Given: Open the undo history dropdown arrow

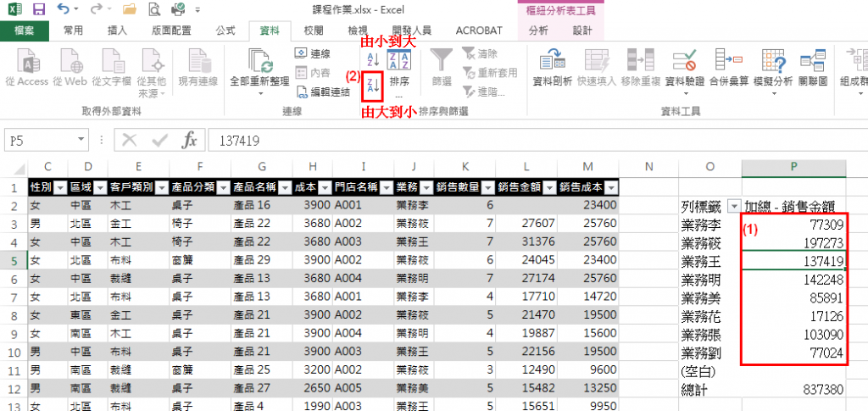Looking at the screenshot, I should coord(75,10).
